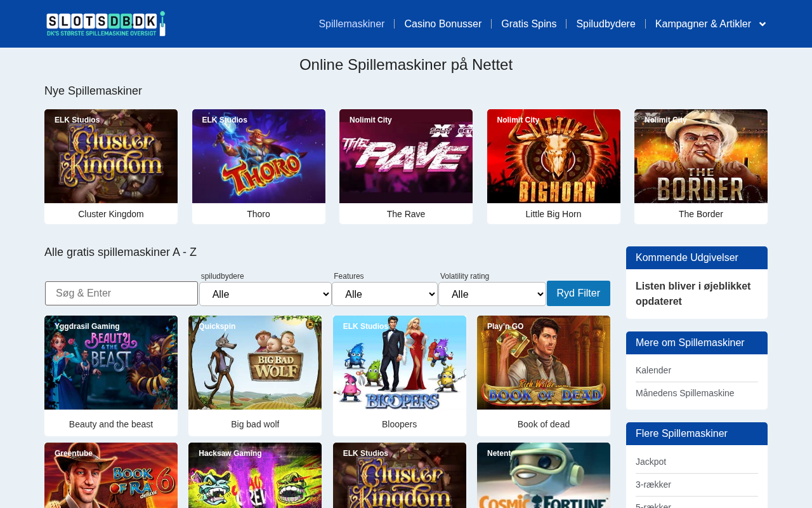Click the Nye Spillemaskiner heading
Screen dimensions: 812x508
pos(93,91)
